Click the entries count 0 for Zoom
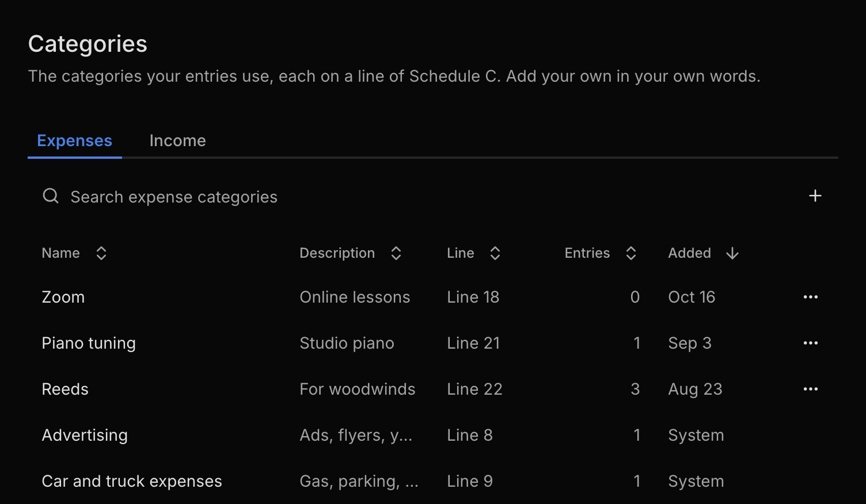866x504 pixels. tap(635, 297)
